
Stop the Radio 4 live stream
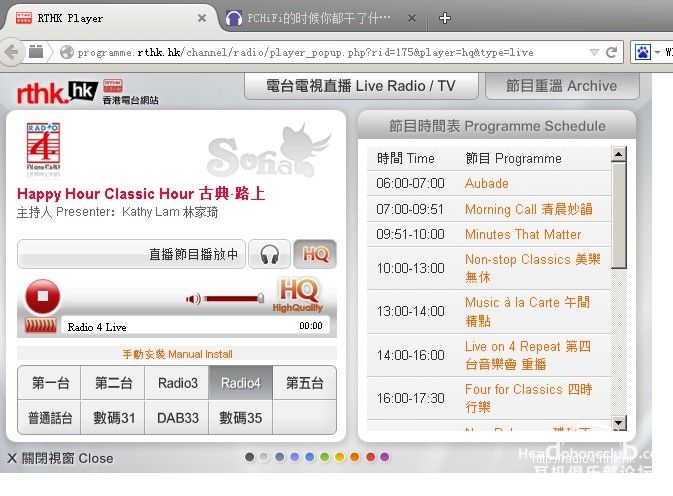pyautogui.click(x=42, y=296)
